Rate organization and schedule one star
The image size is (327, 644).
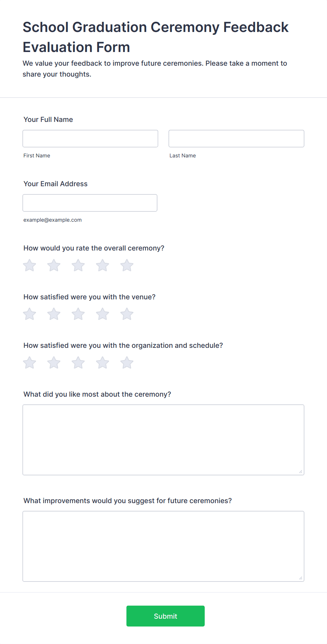point(30,363)
